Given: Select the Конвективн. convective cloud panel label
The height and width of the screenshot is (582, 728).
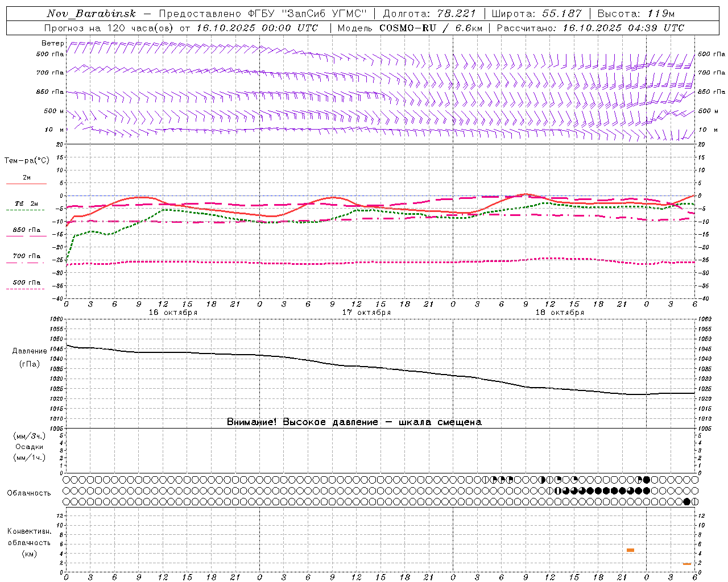Looking at the screenshot, I should (x=30, y=531).
